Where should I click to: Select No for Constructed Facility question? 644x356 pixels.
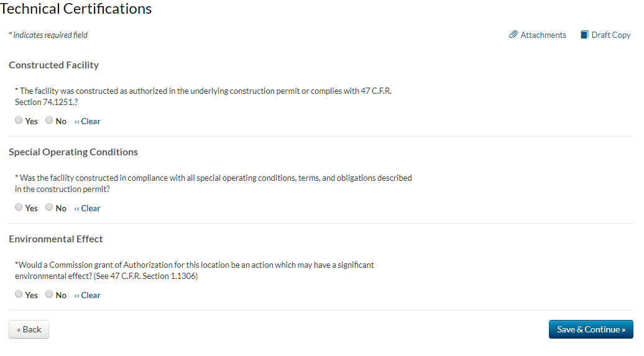tap(49, 121)
